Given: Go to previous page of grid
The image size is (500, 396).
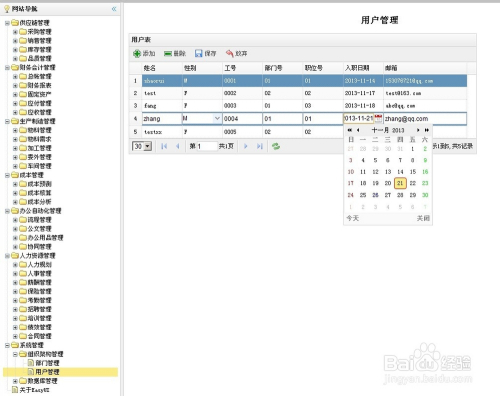Looking at the screenshot, I should [x=177, y=146].
